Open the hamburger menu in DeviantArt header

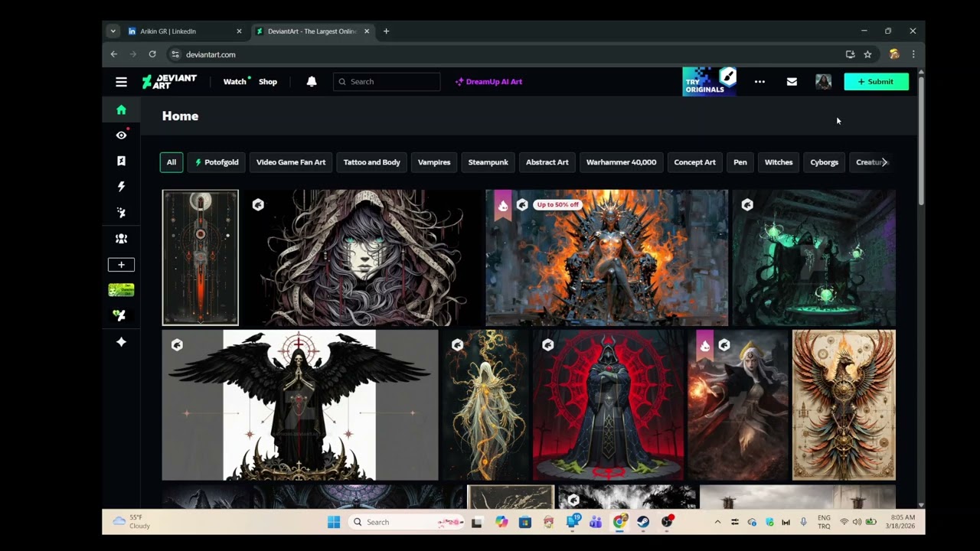(x=121, y=82)
